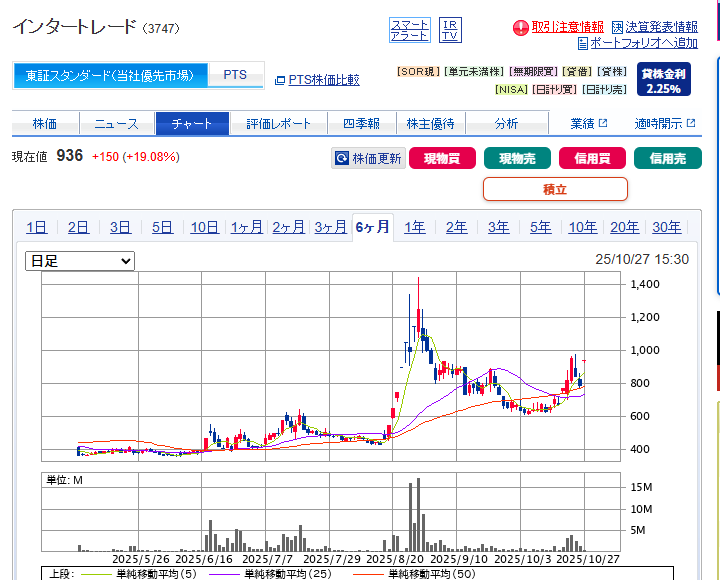Select 東証スタンダード market toggle
Screen dimensions: 720x580
(x=110, y=75)
